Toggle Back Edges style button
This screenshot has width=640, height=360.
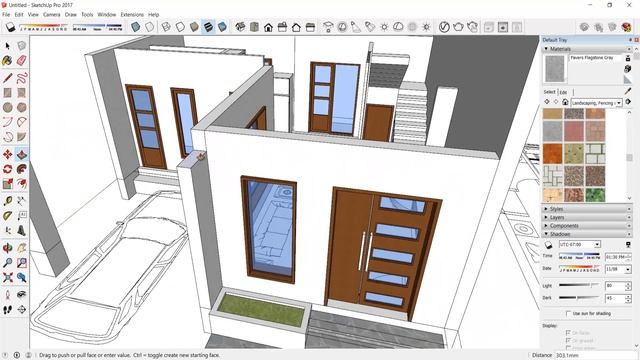[x=150, y=27]
